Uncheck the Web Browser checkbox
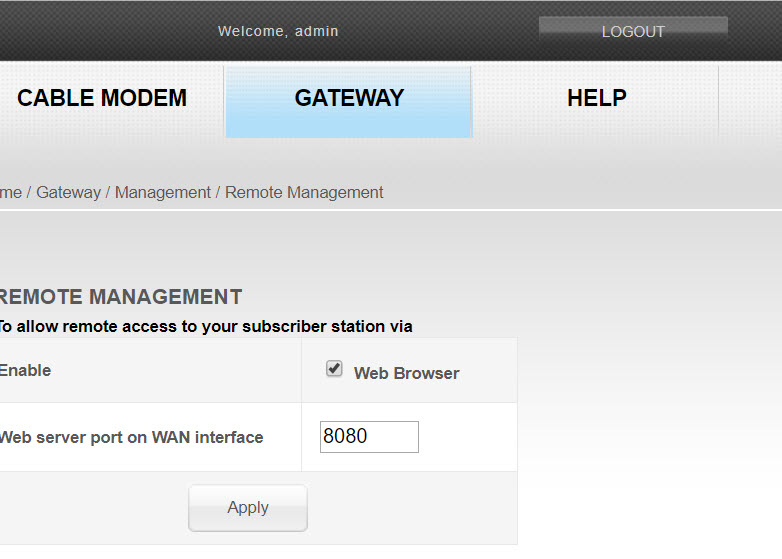The image size is (782, 559). tap(334, 370)
